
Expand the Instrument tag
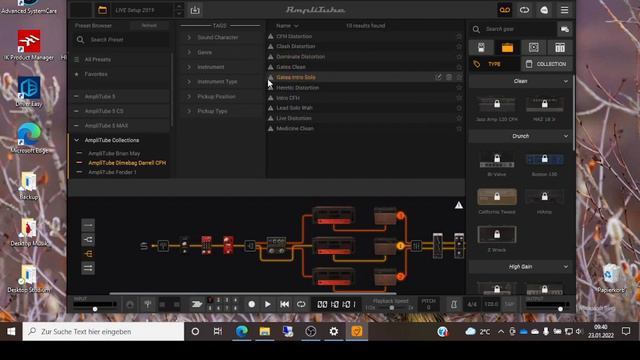click(x=189, y=67)
